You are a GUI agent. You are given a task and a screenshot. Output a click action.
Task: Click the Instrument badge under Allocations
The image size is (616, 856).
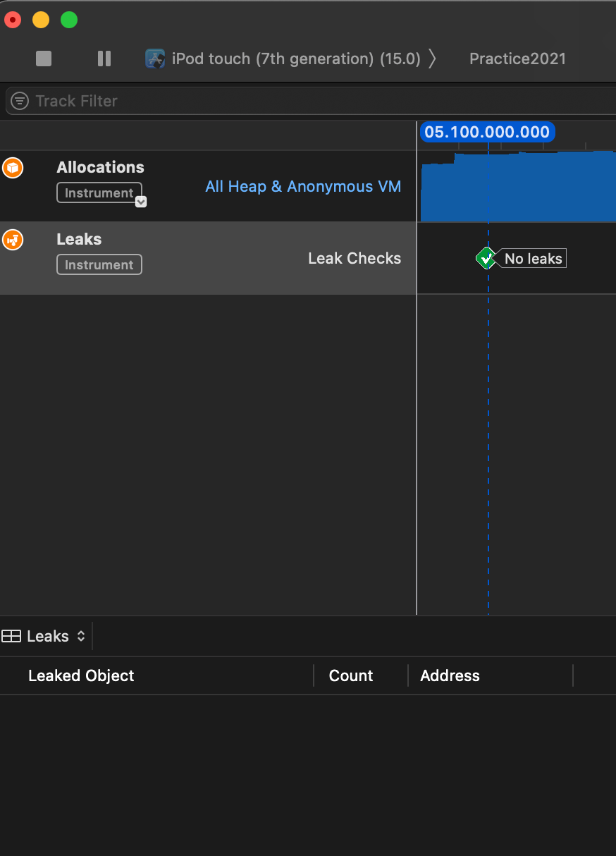coord(99,193)
